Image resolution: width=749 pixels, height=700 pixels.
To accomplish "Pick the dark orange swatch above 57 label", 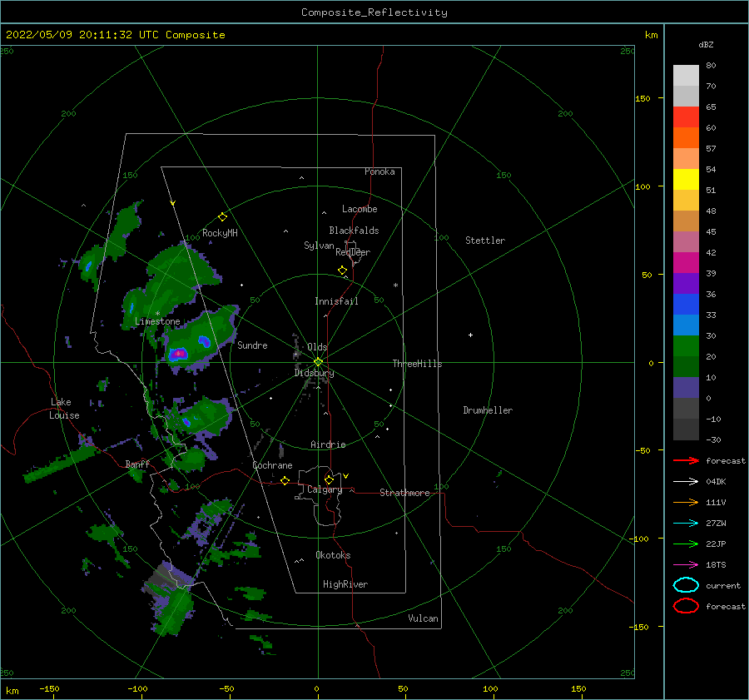I will (686, 137).
